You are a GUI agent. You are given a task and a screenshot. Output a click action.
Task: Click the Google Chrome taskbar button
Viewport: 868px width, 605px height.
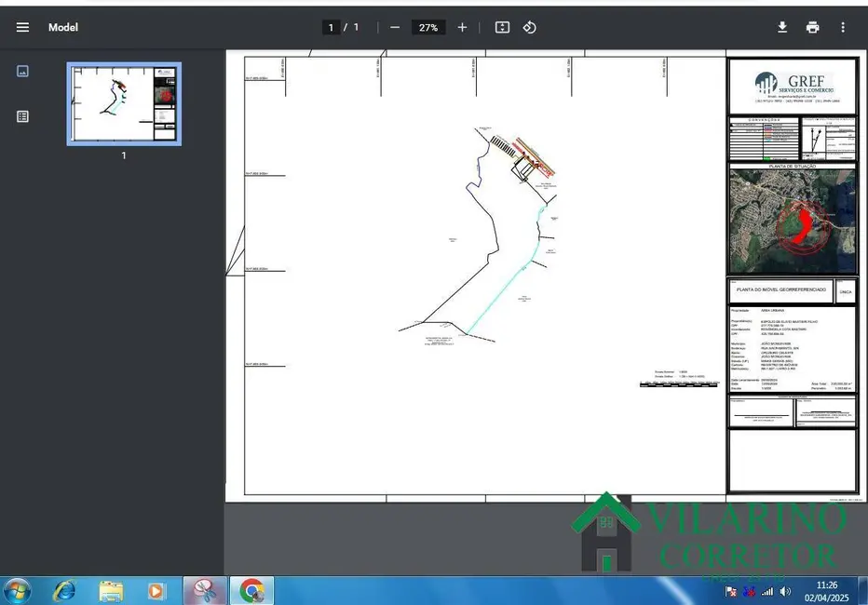point(251,590)
